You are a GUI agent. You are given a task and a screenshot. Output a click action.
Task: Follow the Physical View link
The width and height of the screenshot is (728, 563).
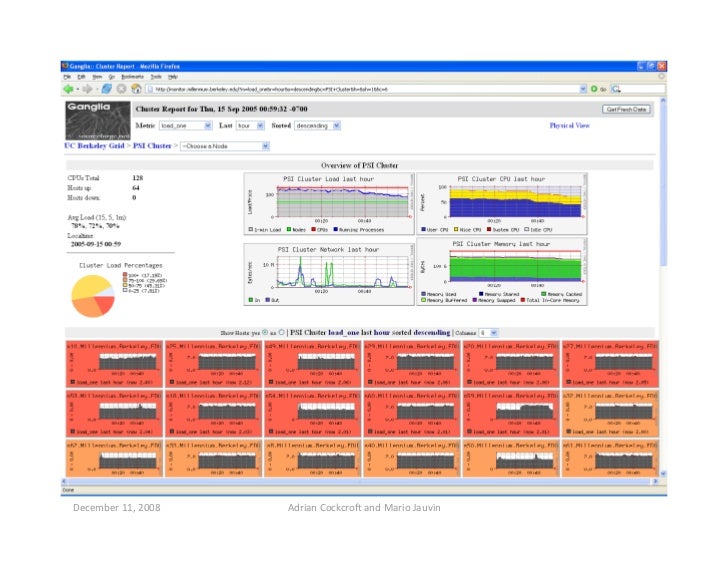[570, 125]
